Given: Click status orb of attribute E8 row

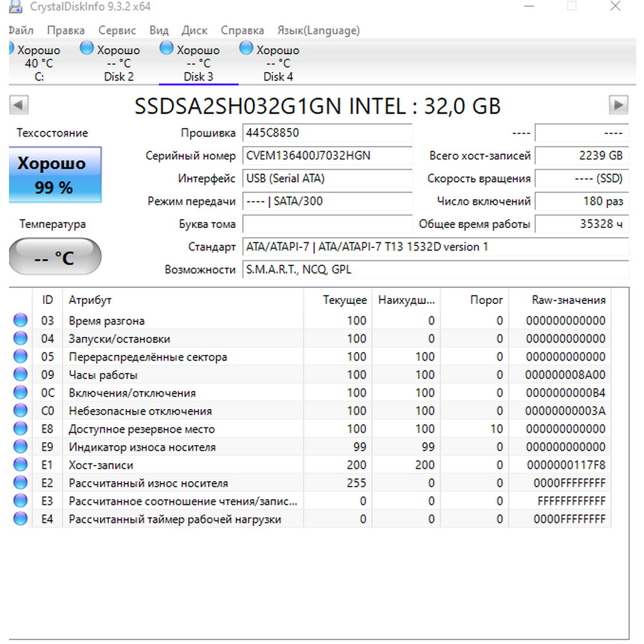Looking at the screenshot, I should click(x=20, y=429).
